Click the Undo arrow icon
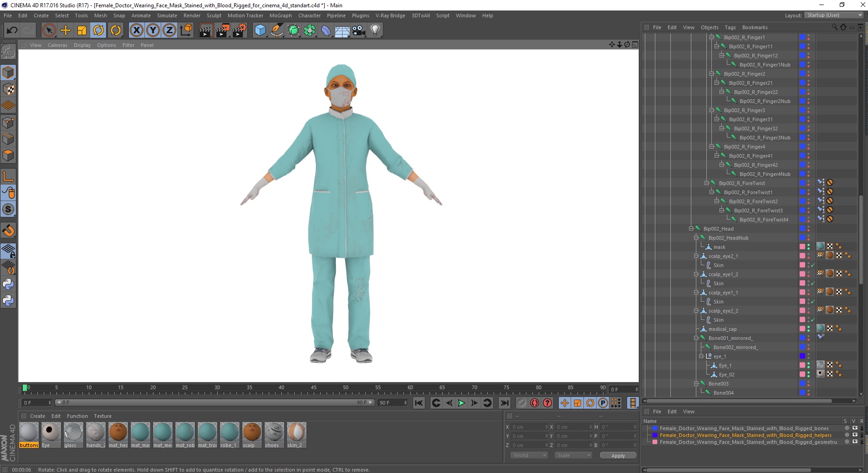 12,31
